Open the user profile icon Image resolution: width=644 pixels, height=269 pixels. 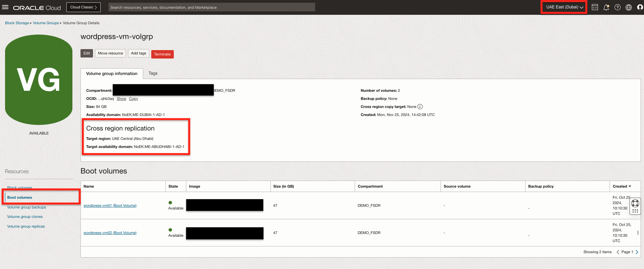coord(640,7)
